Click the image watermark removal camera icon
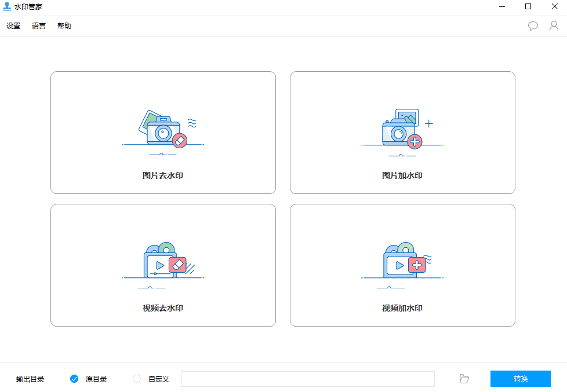Viewport: 567px width, 392px height. (x=163, y=132)
